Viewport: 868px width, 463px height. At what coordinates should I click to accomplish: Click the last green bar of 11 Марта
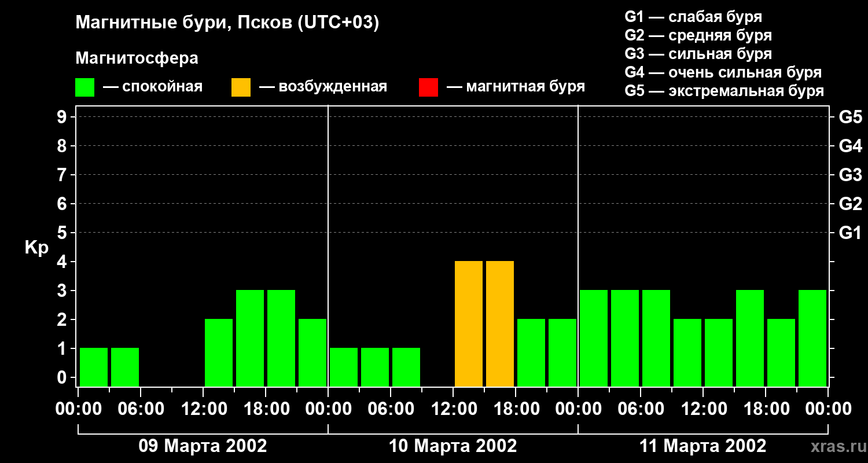point(812,338)
